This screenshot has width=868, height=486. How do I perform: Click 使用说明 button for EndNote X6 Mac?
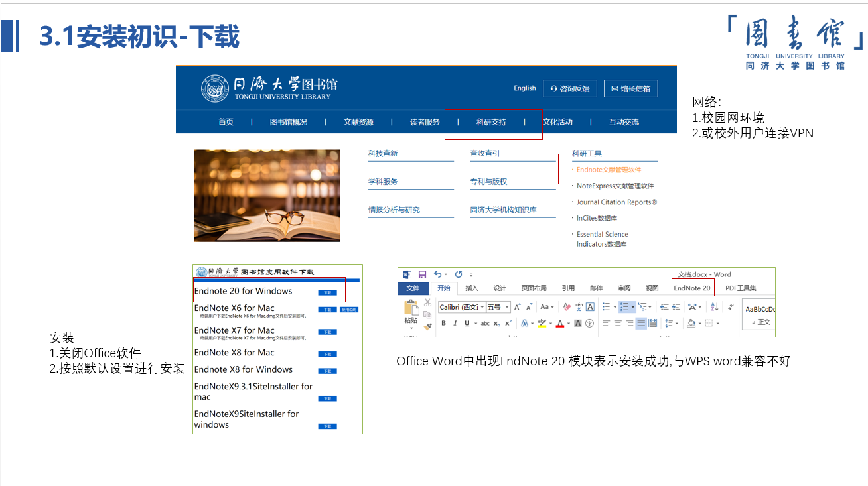click(x=349, y=310)
